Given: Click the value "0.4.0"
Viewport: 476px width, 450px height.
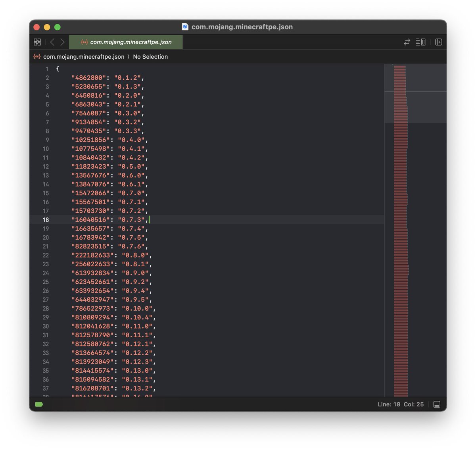Looking at the screenshot, I should [x=131, y=140].
